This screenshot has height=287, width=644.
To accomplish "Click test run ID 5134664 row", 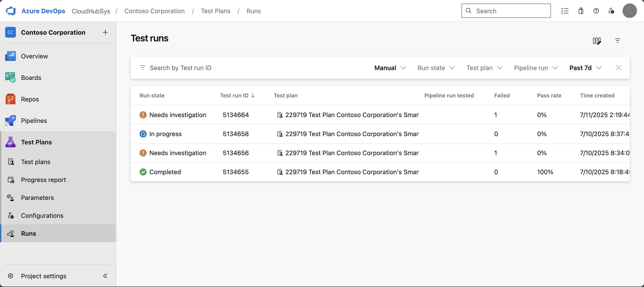I will tap(236, 115).
